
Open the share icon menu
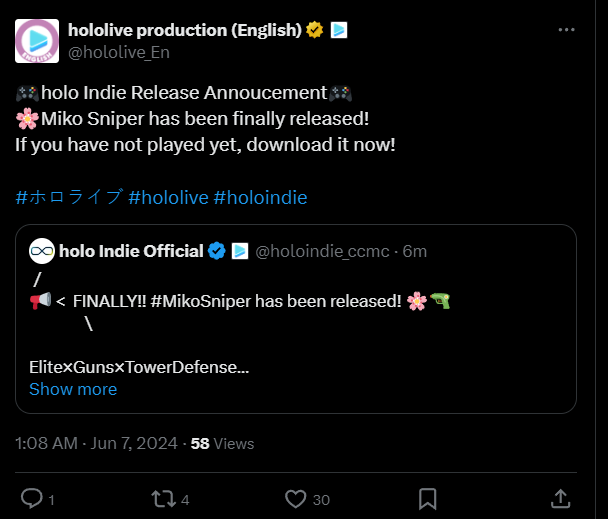pyautogui.click(x=561, y=498)
